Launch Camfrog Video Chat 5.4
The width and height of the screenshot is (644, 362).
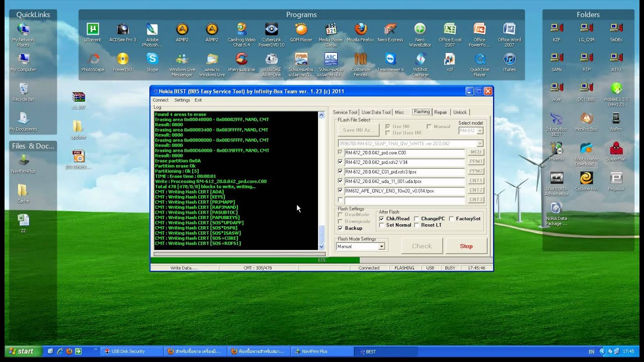tap(242, 29)
